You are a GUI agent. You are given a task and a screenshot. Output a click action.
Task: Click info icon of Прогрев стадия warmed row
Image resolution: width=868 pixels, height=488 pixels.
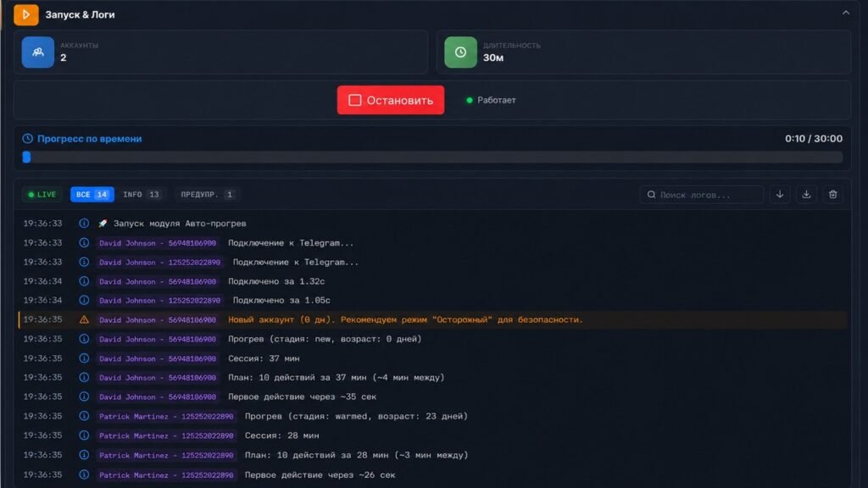coord(84,416)
